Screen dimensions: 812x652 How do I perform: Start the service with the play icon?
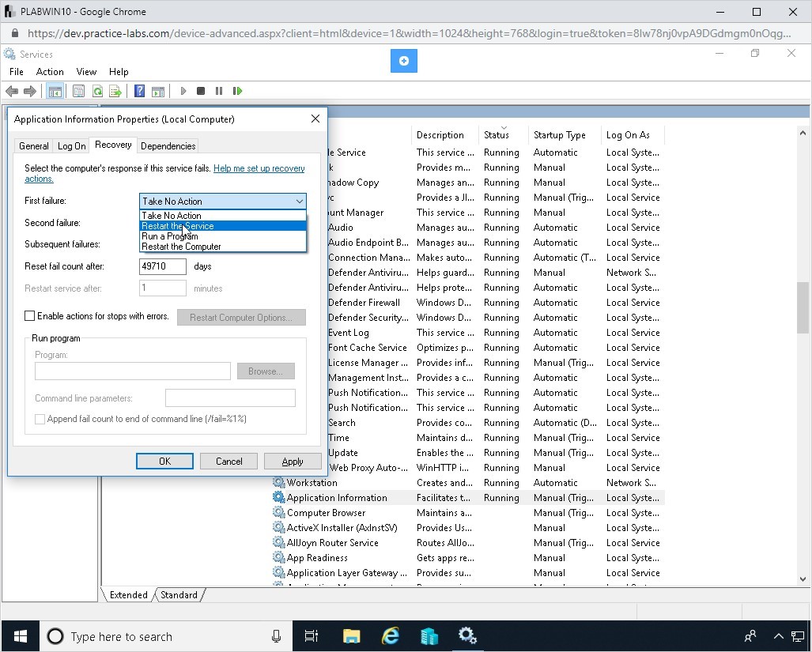183,91
